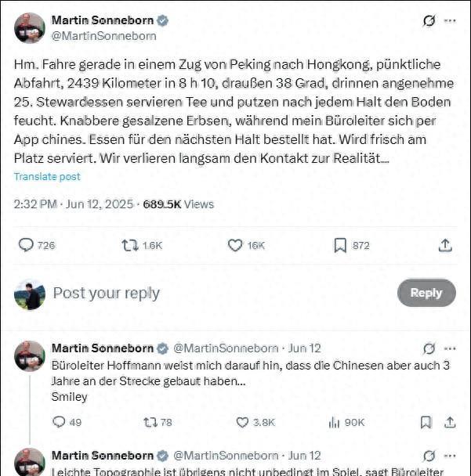Click Translate post link

pos(47,177)
